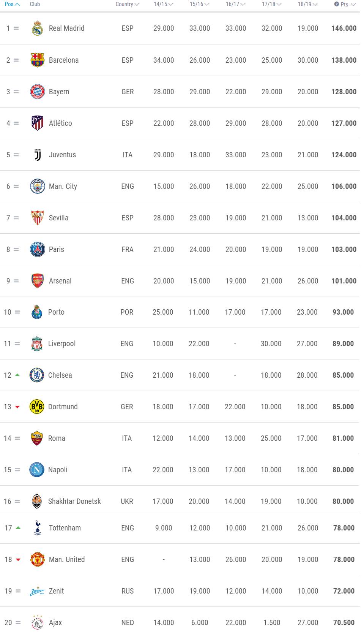The height and width of the screenshot is (638, 364).
Task: Click the Real Madrid club crest
Action: [37, 28]
